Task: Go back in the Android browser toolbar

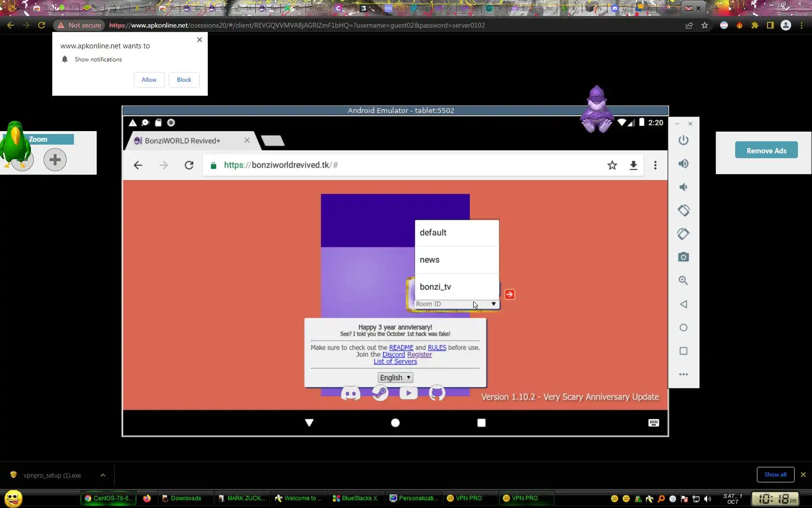Action: click(138, 165)
